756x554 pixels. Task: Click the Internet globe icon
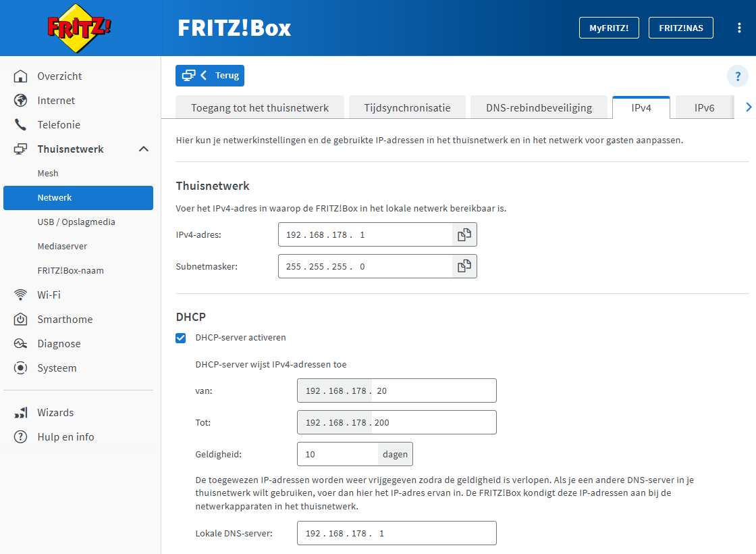[20, 101]
